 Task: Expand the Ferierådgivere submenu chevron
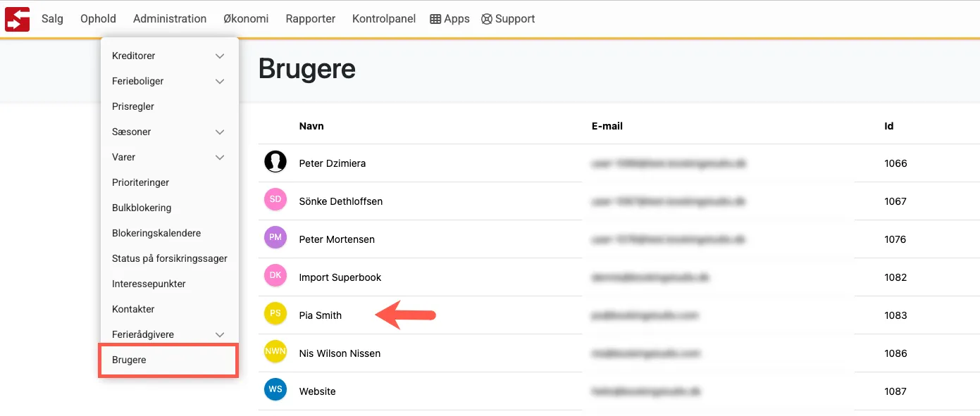point(220,334)
